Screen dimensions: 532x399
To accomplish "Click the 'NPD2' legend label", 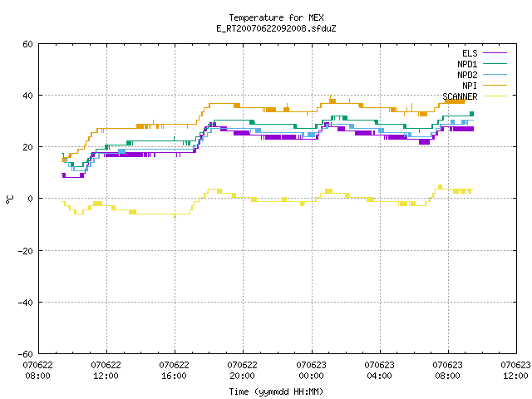I will point(467,75).
